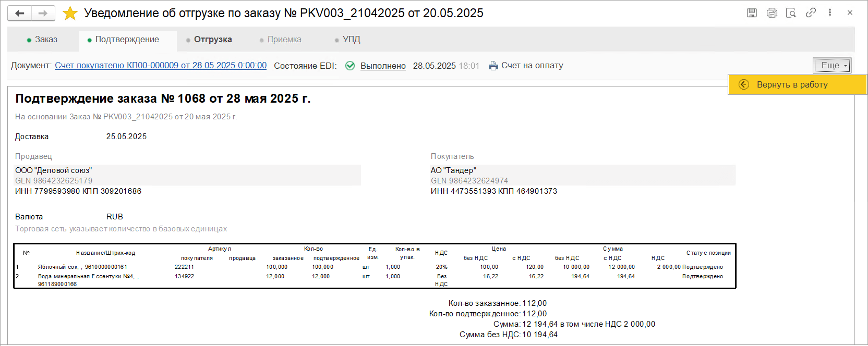Close the notification window
This screenshot has width=868, height=346.
click(x=850, y=13)
